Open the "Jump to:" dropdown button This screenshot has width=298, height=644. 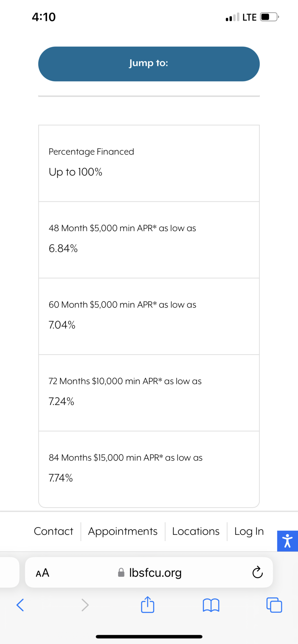pyautogui.click(x=149, y=64)
